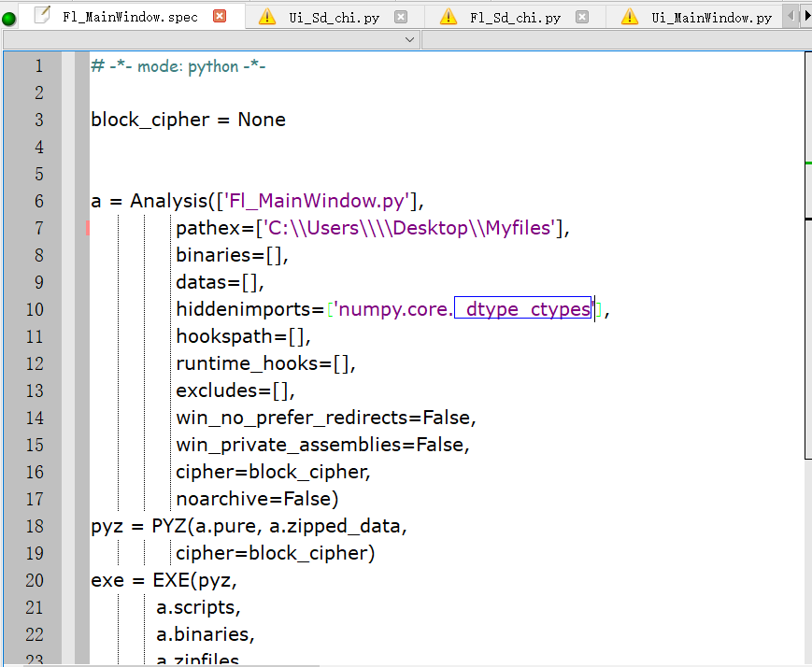Click the red breakpoint marker beside line 7

pos(88,227)
